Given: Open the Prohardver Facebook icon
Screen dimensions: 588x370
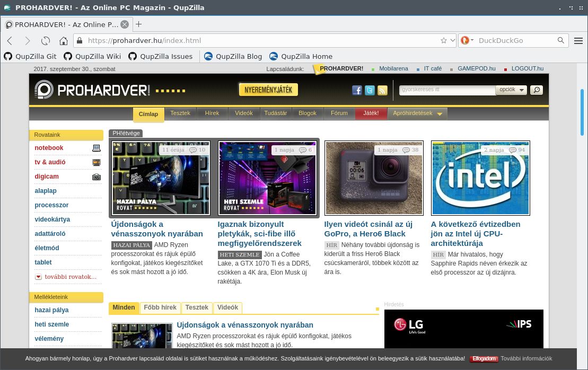Looking at the screenshot, I should (x=357, y=90).
